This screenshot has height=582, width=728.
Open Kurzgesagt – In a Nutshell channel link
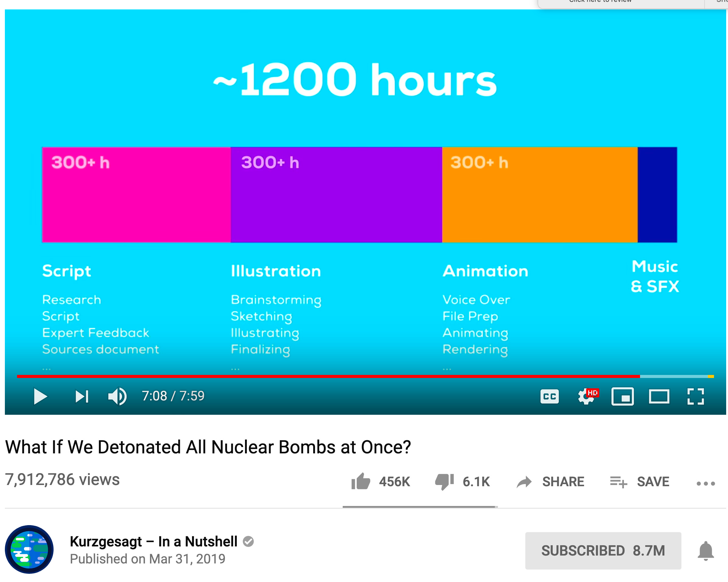pyautogui.click(x=154, y=542)
